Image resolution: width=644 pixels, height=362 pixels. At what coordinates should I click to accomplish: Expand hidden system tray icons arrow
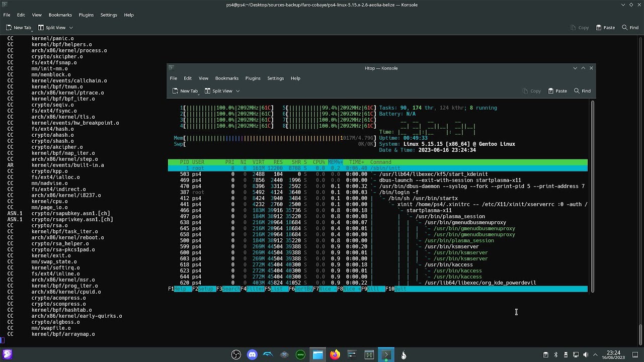pos(596,355)
